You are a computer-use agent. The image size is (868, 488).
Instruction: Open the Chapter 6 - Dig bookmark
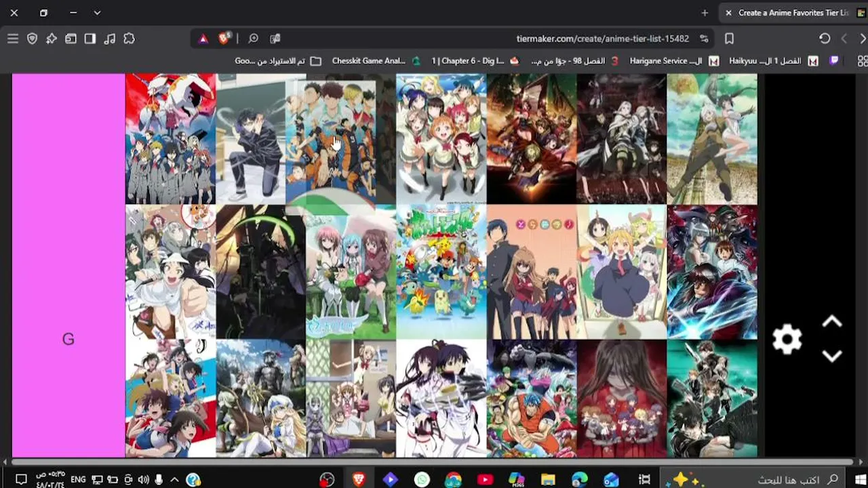pos(475,61)
